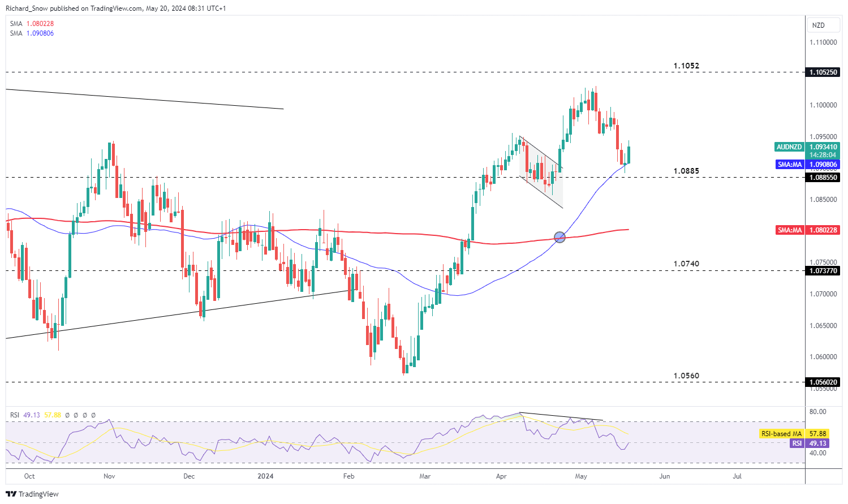
Task: Click the 1.093410 current price value
Action: 823,147
